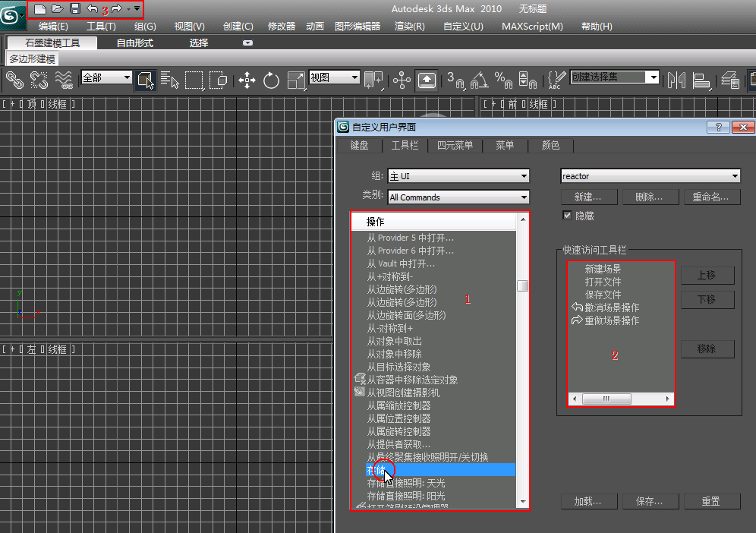Click the New Scene icon in quick access toolbar
This screenshot has height=533, width=756.
40,8
